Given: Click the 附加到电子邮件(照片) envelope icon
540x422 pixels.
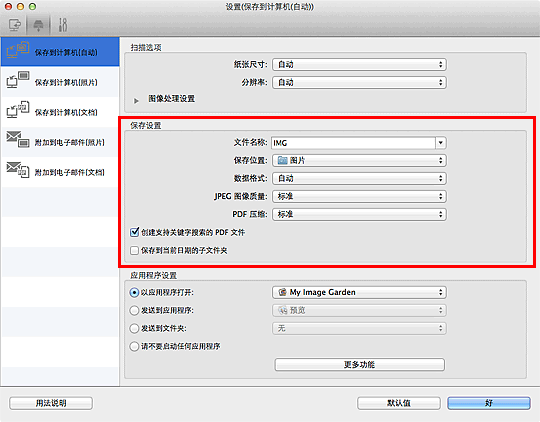Looking at the screenshot, I should point(18,140).
